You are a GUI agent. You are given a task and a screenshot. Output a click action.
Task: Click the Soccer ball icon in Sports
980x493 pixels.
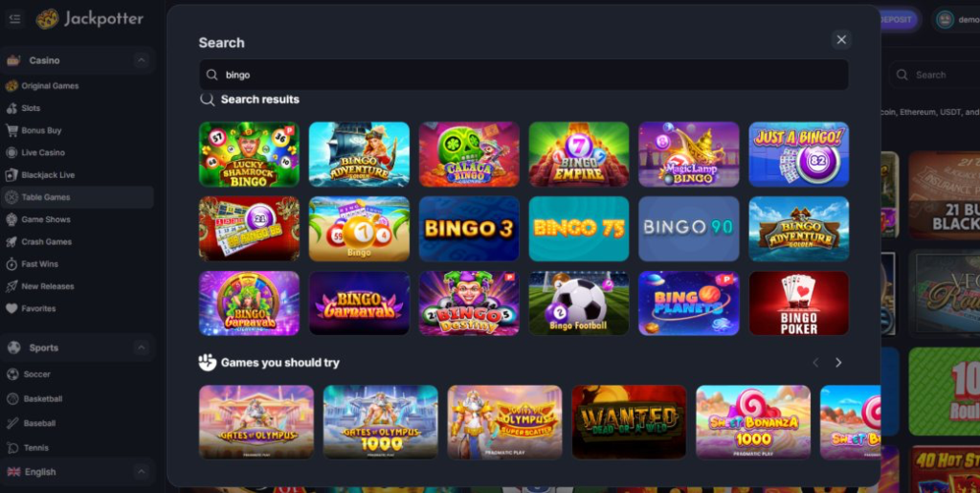click(11, 374)
